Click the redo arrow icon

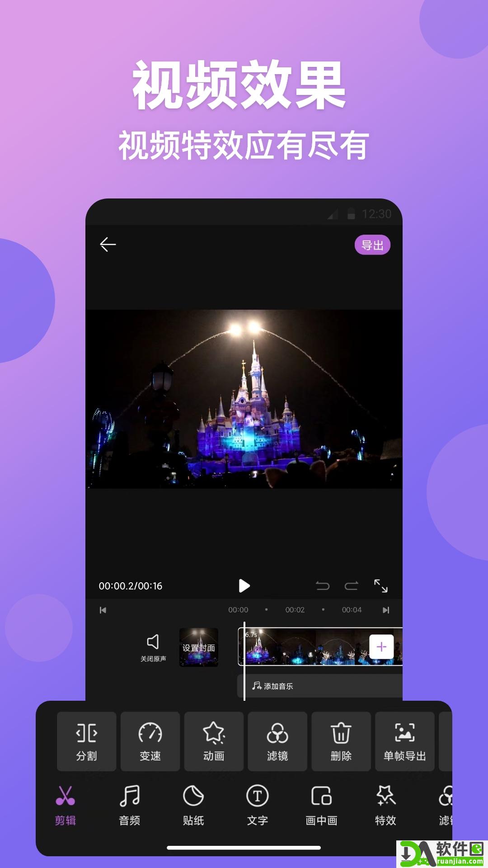(352, 586)
